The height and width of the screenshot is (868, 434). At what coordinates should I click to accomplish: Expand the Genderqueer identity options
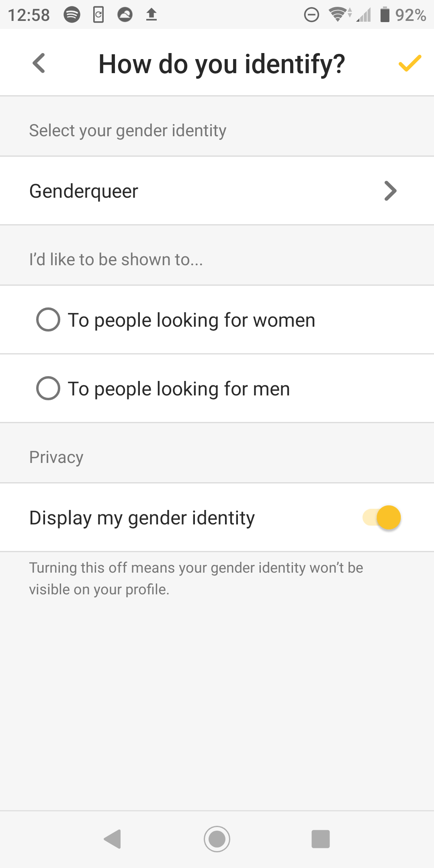tap(217, 191)
